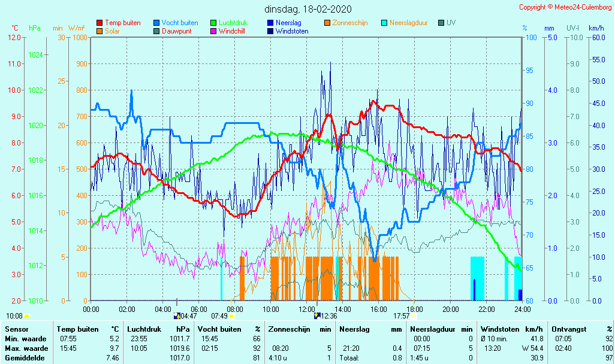Click the red Temp buiten legend swatch
The height and width of the screenshot is (364, 615).
tap(100, 23)
